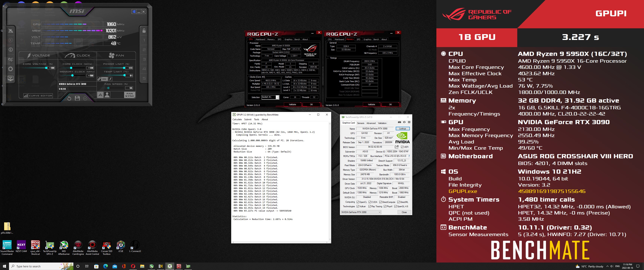Toggle PhysX checkbox in GPU-Z
This screenshot has height=270, width=644.
385,207
